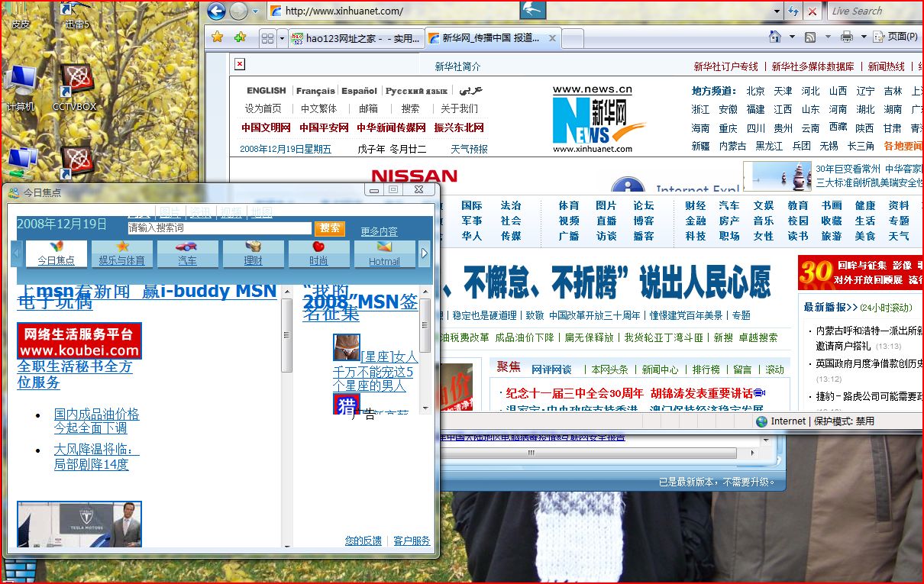Click the scrollbar of MSN left news pane
This screenshot has height=584, width=924.
point(287,336)
